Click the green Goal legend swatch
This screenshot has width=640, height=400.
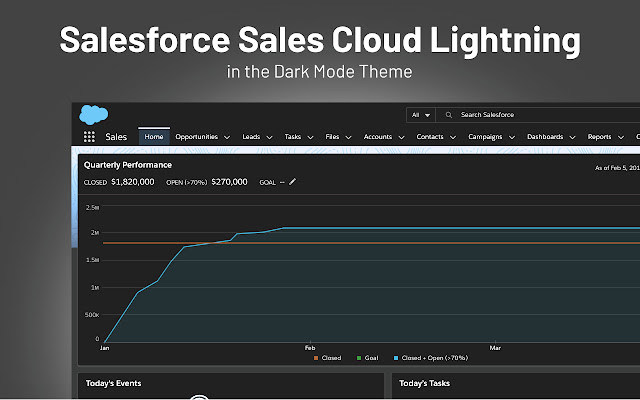[359, 357]
